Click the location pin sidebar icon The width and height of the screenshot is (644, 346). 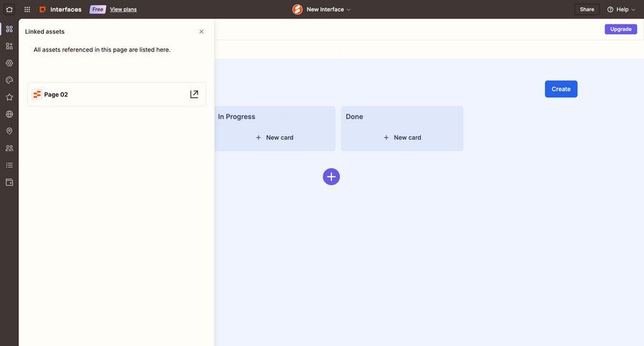coord(9,132)
